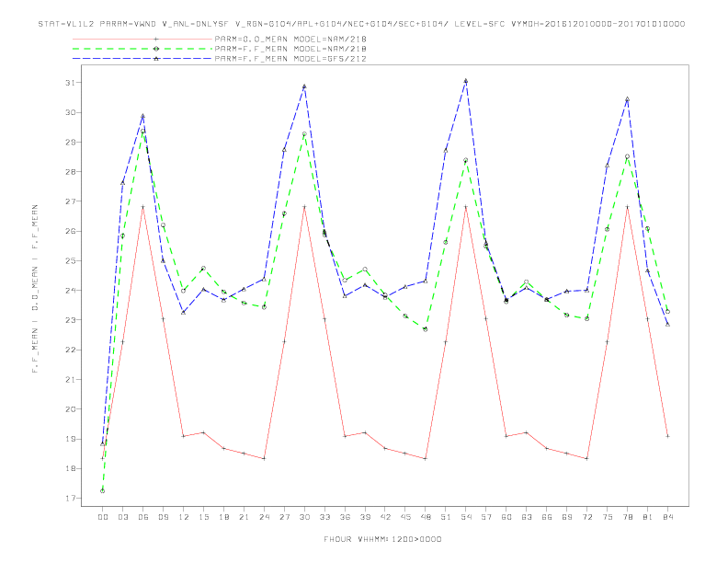Click y-axis tick label 26
728x563 pixels.
pyautogui.click(x=70, y=231)
